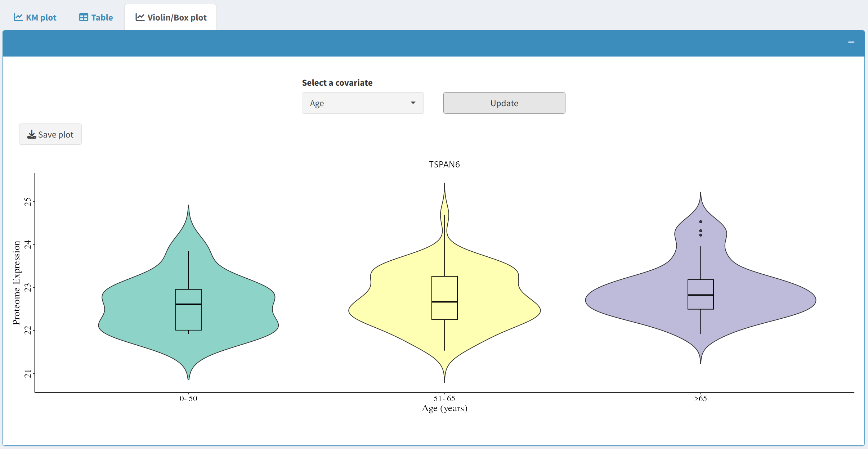
Task: Collapse the panel with the minus icon
Action: 851,42
